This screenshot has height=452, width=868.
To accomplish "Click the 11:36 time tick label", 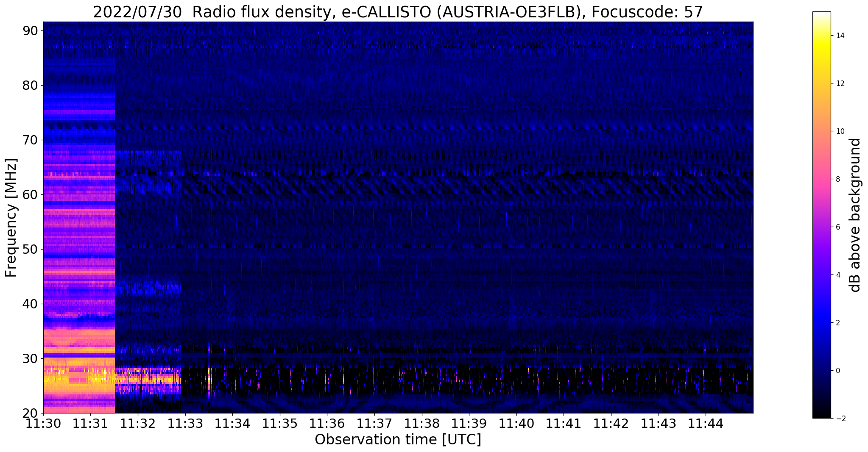I will coord(327,423).
